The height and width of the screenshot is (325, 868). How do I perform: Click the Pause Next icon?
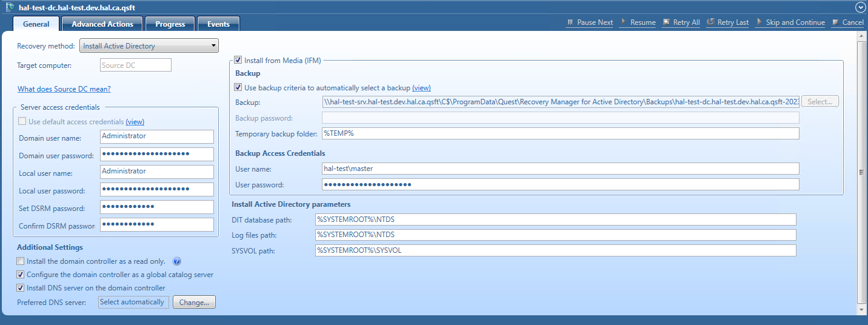click(570, 22)
